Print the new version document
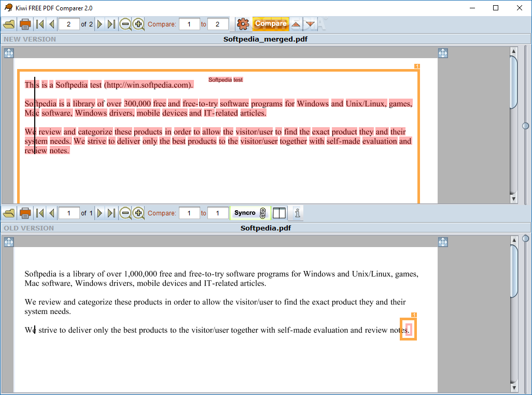532x395 pixels. click(25, 24)
